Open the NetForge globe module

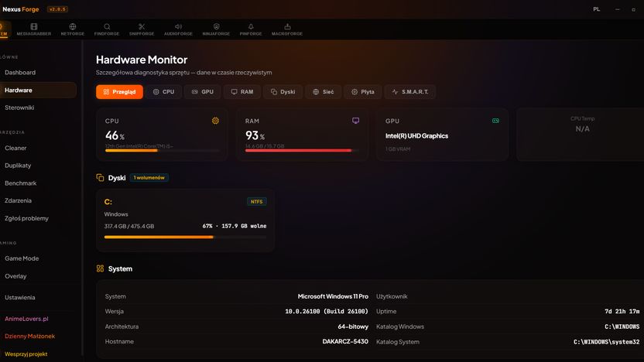[72, 29]
